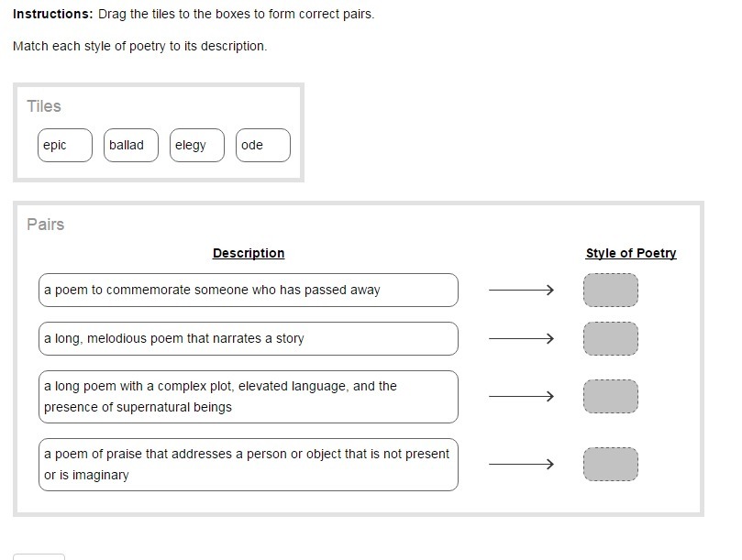
Task: Select gray answer box for poem of praise
Action: [611, 464]
